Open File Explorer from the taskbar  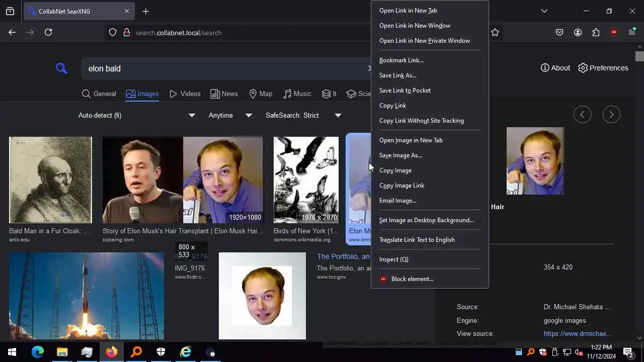pos(62,352)
